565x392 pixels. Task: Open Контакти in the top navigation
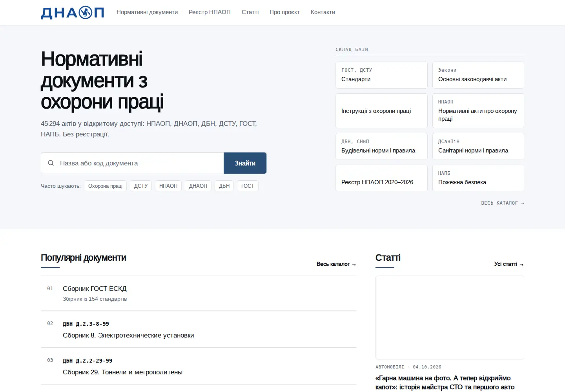point(323,12)
